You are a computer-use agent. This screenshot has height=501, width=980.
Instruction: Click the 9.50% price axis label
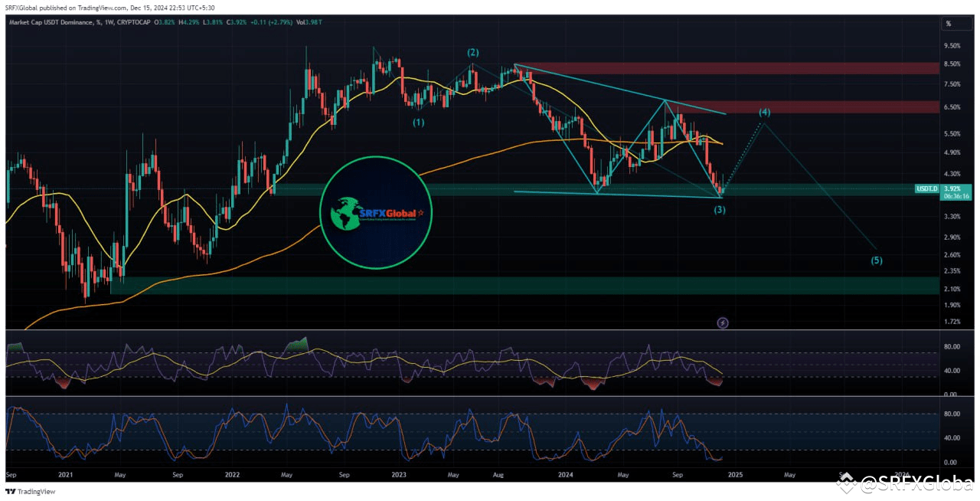click(952, 45)
